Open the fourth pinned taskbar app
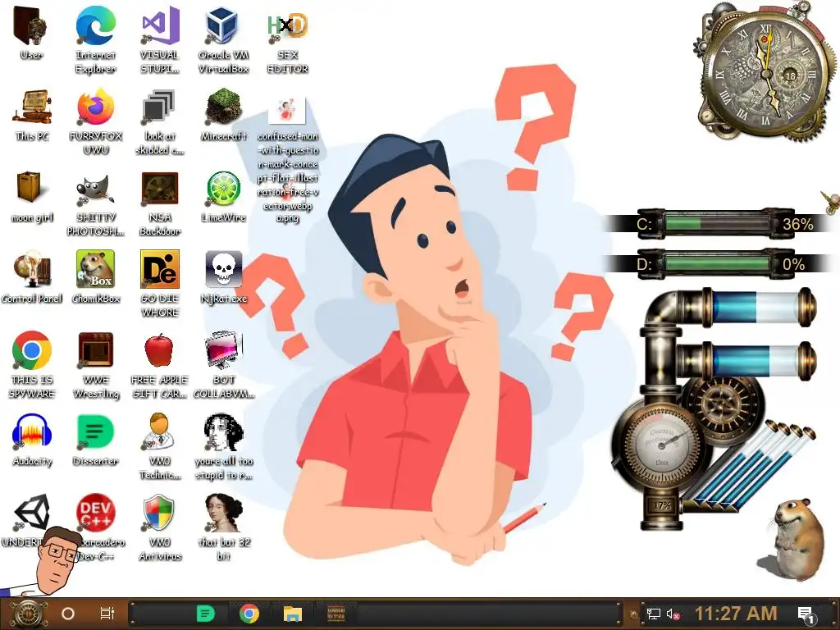The width and height of the screenshot is (840, 630). pyautogui.click(x=336, y=614)
